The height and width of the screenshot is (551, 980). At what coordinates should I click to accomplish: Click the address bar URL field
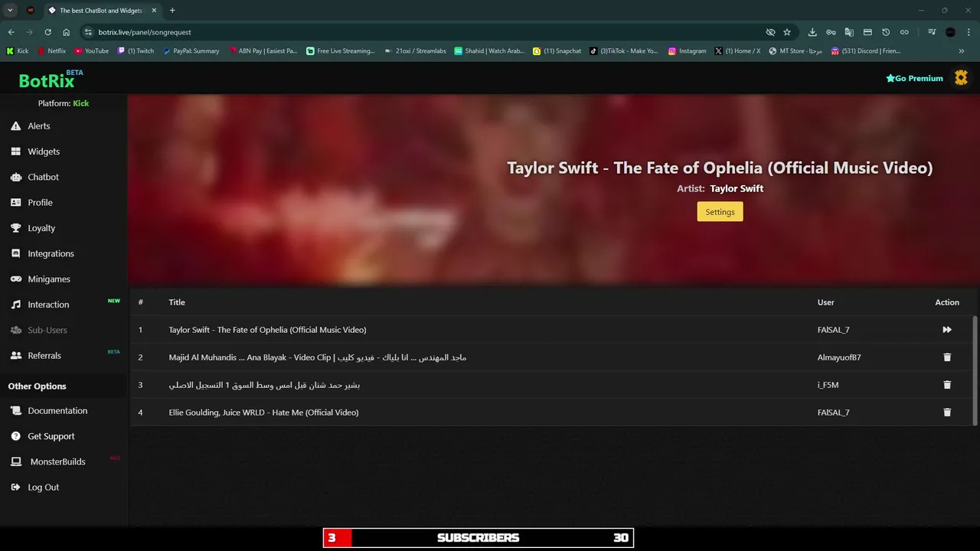[x=429, y=32]
